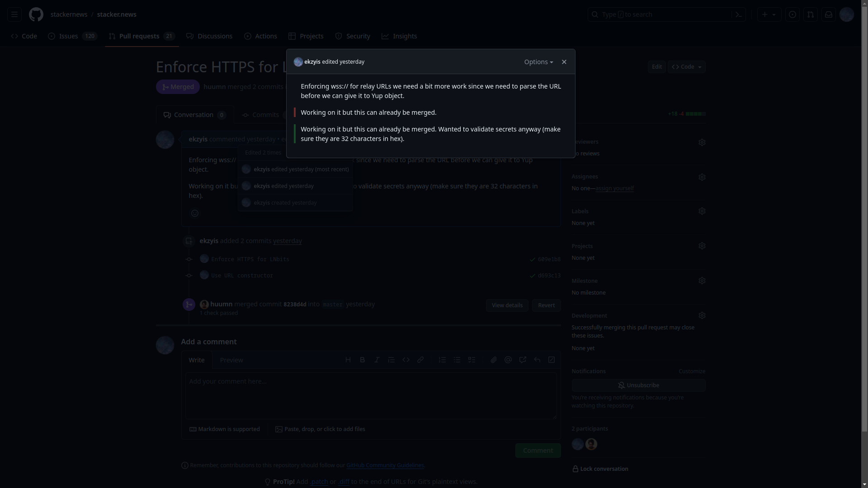Screen dimensions: 868x488
Task: Open command palette icon in search
Action: click(738, 14)
